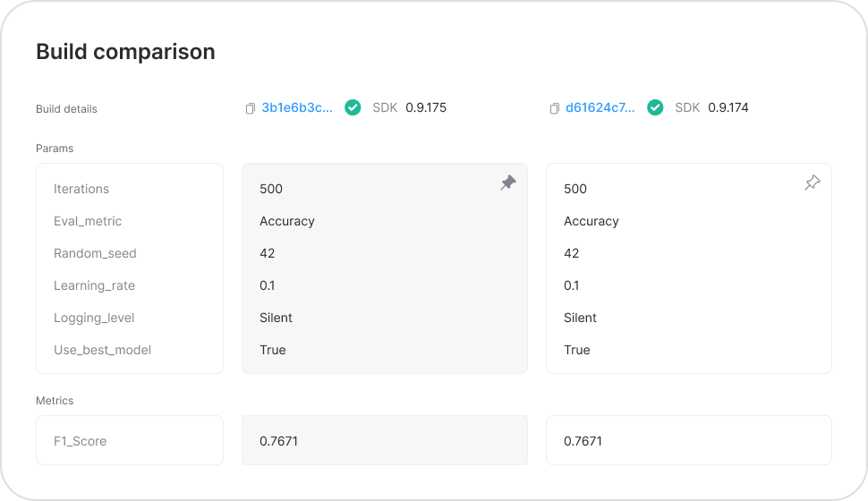Open build link d61624c7...
The width and height of the screenshot is (868, 501).
pos(600,107)
